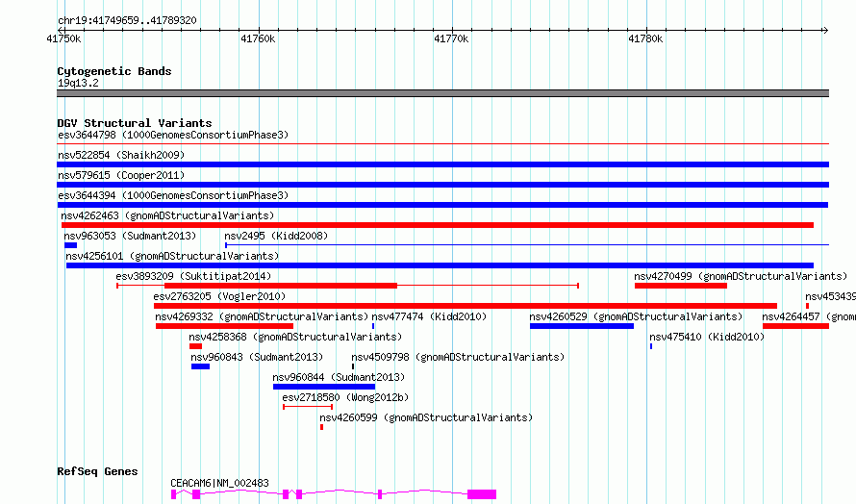Screen dimensions: 856x504
Task: Click the 41750k ruler tick label
Action: pyautogui.click(x=63, y=38)
